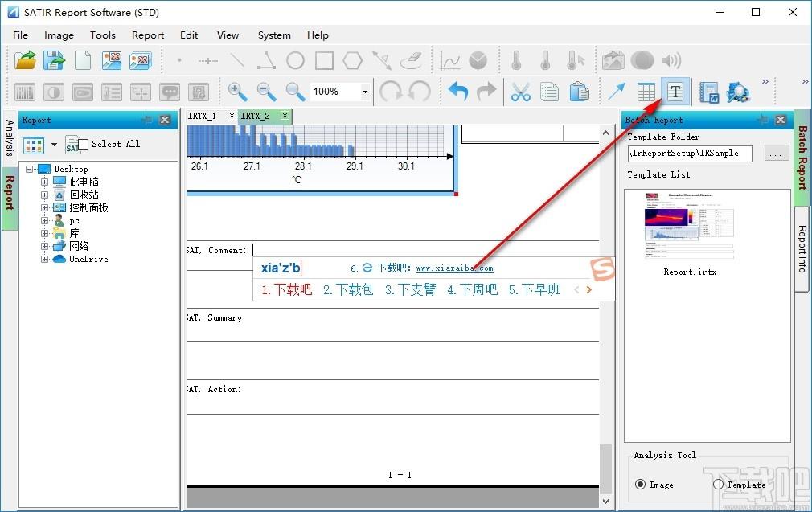Screen dimensions: 812x512
Task: Open the zoom percentage dropdown
Action: (x=365, y=92)
